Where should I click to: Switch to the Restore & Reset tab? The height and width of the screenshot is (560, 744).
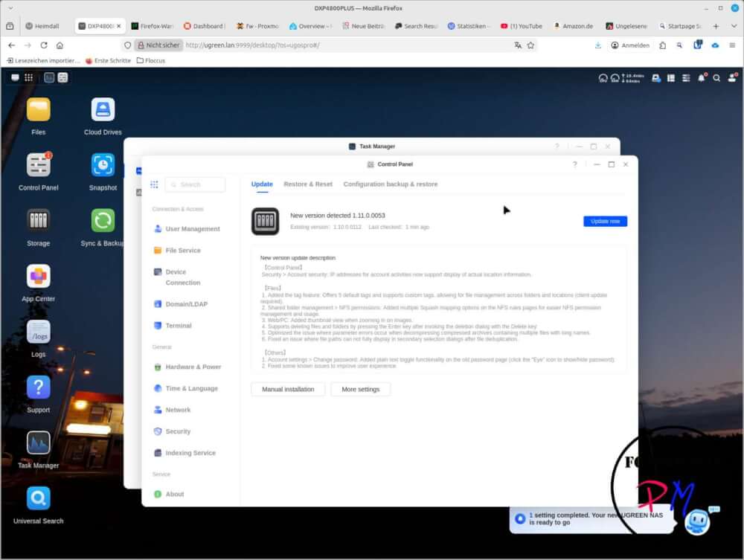coord(308,184)
